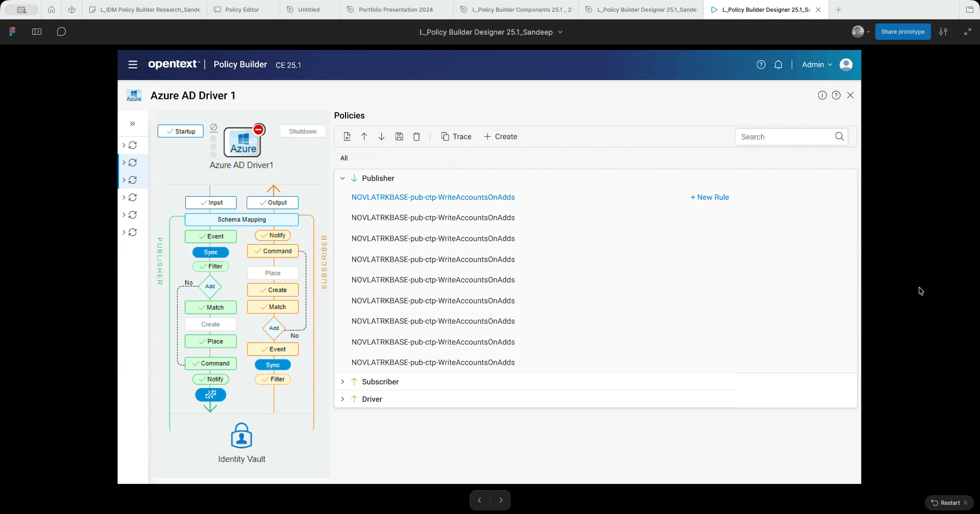Open prototype options sliders icon

tap(943, 32)
